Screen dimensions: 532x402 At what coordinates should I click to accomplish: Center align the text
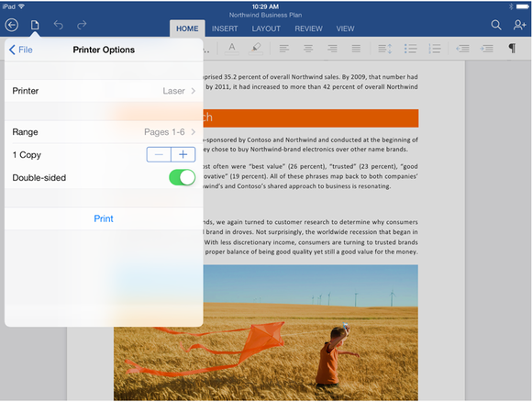pyautogui.click(x=308, y=49)
